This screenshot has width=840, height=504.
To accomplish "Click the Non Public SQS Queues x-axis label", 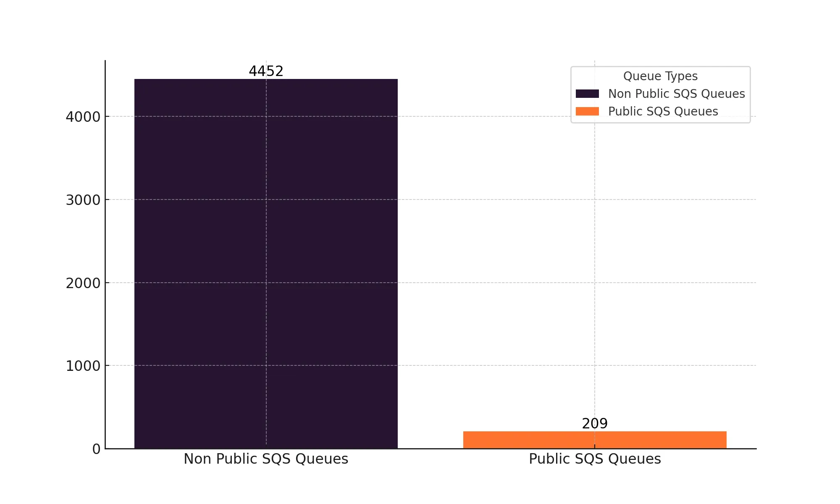I will click(266, 459).
